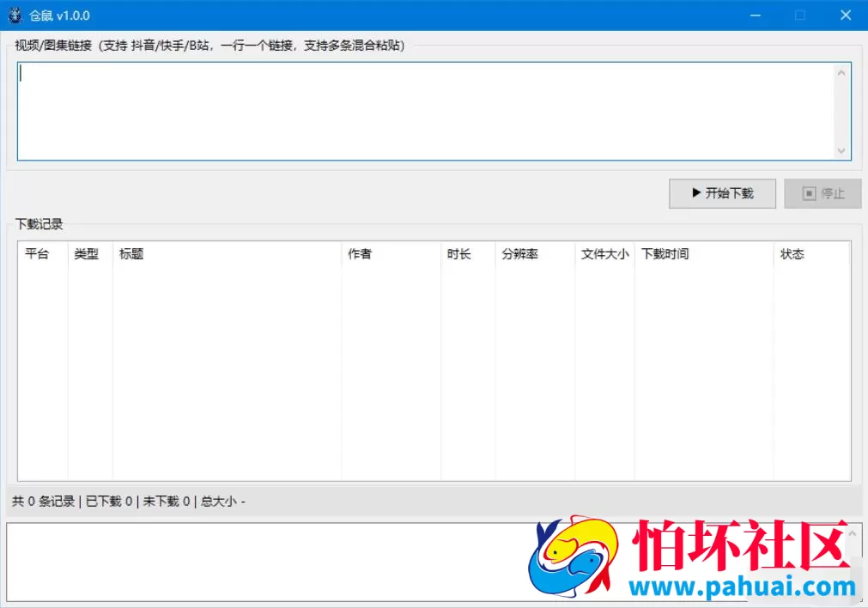Viewport: 868px width, 608px height.
Task: Sort by the 文件大小 column header
Action: (605, 254)
